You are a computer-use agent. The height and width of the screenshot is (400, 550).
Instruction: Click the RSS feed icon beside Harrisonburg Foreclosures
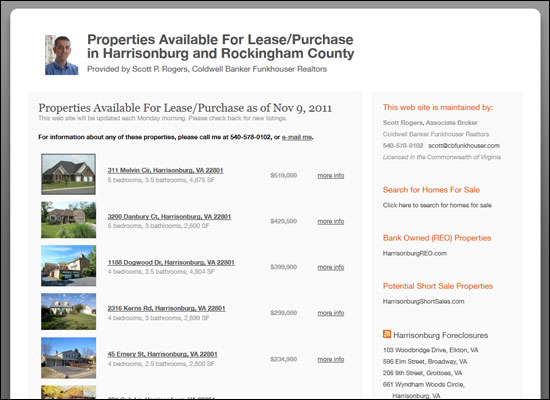coord(387,334)
